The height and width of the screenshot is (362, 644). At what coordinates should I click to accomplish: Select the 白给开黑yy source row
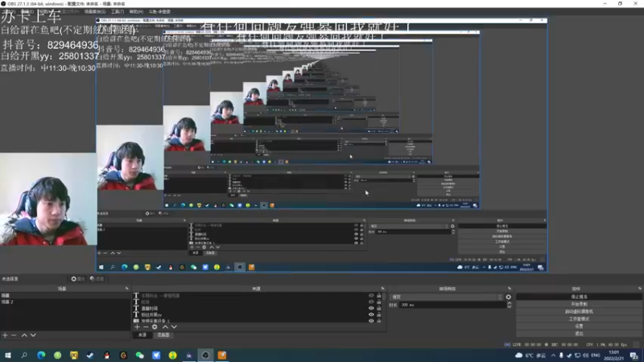[251, 315]
